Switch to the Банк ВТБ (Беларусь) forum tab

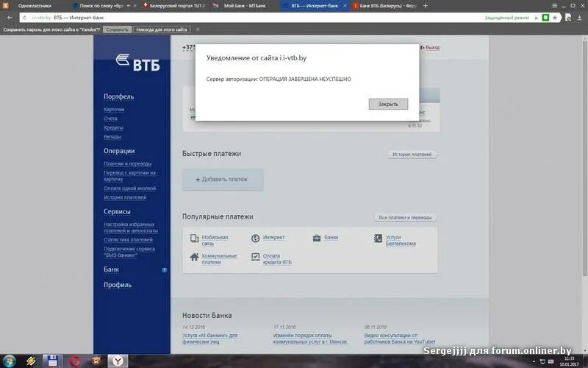point(385,6)
